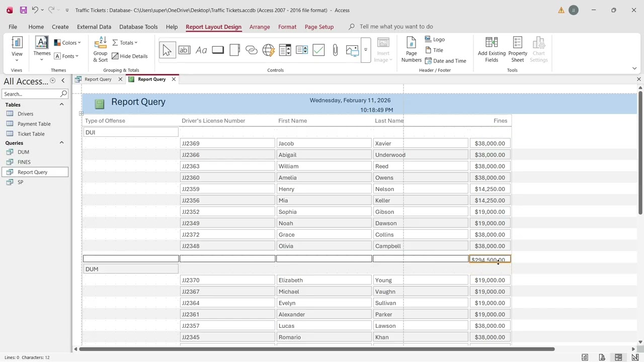Screen dimensions: 644x362
Task: Choose the Select pointer control
Action: tap(167, 50)
